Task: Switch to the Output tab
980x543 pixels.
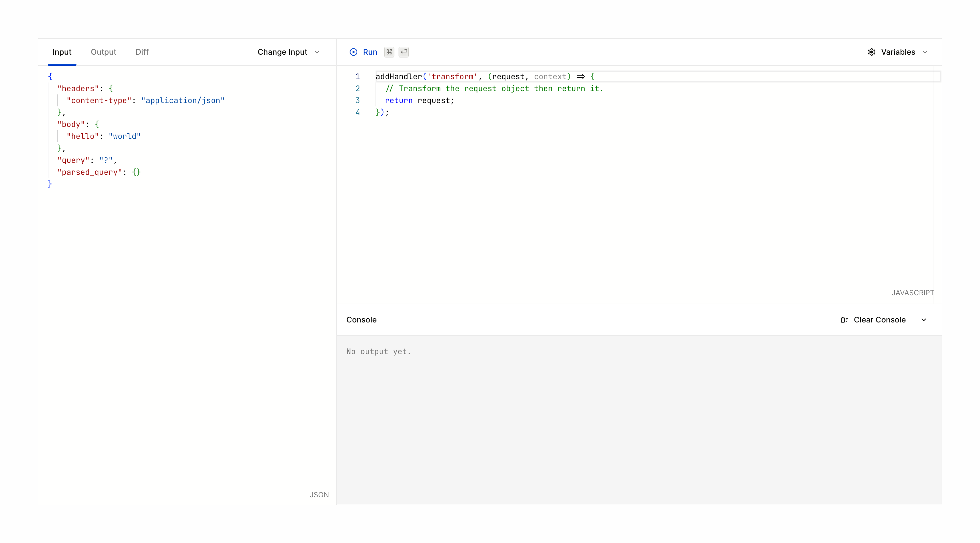Action: 103,52
